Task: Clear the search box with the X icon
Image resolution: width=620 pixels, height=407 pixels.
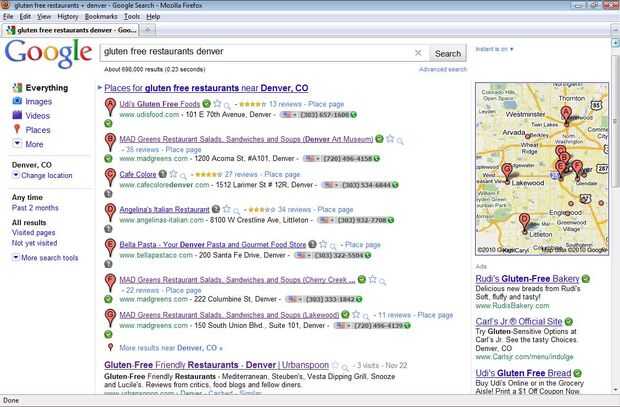Action: tap(418, 53)
